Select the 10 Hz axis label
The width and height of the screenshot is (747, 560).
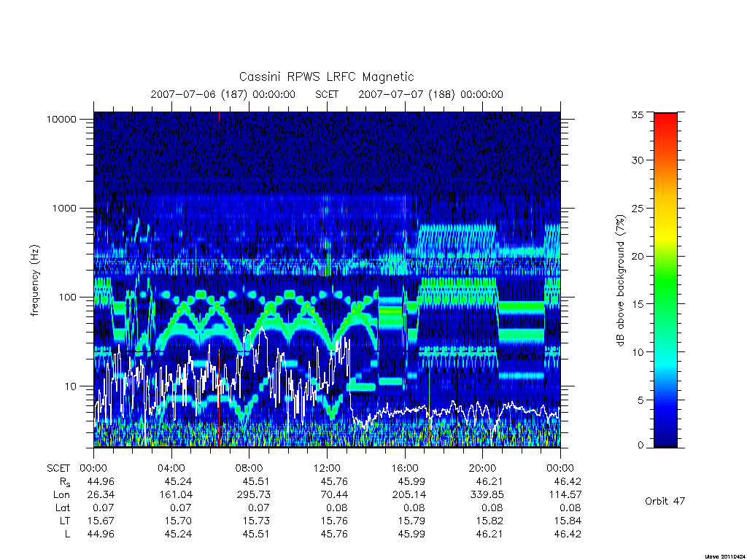click(x=69, y=386)
